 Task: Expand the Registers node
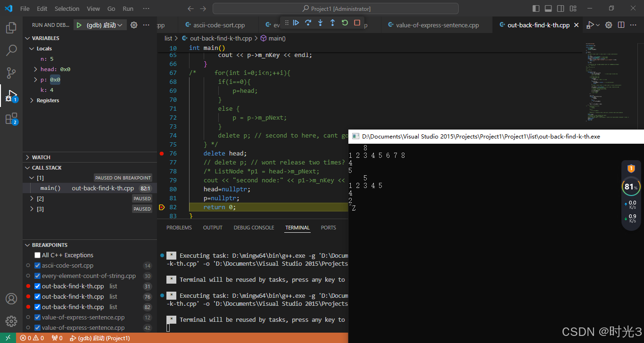pyautogui.click(x=32, y=100)
